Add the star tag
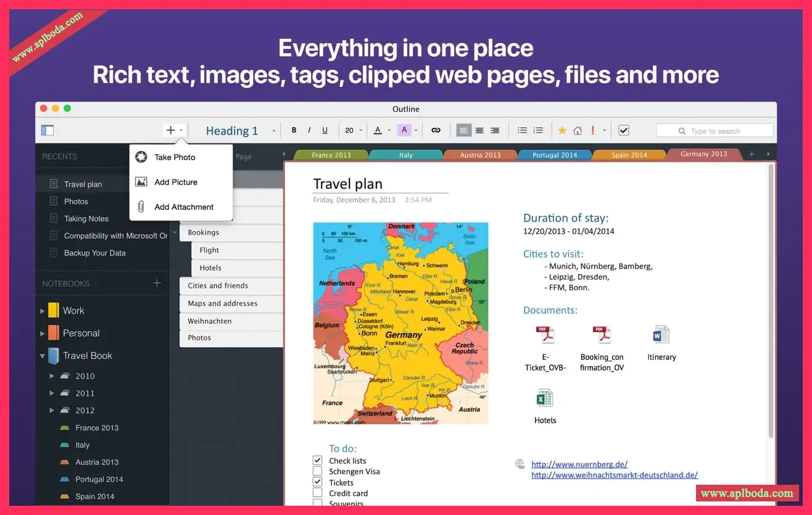The width and height of the screenshot is (812, 515). (x=562, y=130)
